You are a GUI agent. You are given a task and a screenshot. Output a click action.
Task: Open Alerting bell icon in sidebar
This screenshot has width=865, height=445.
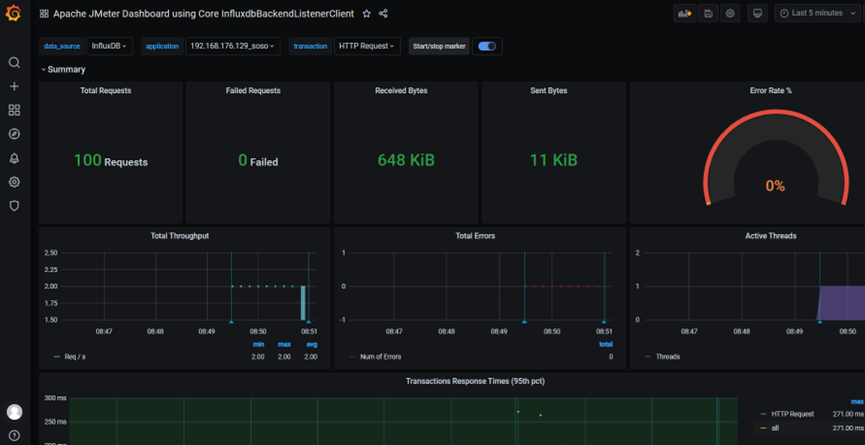pos(14,158)
